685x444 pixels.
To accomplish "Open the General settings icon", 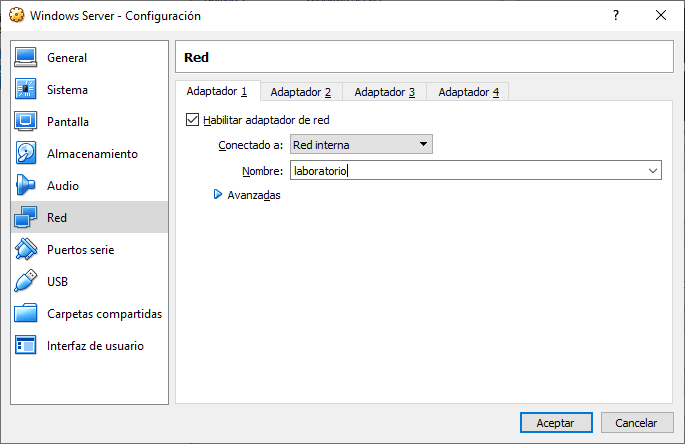I will coord(27,58).
